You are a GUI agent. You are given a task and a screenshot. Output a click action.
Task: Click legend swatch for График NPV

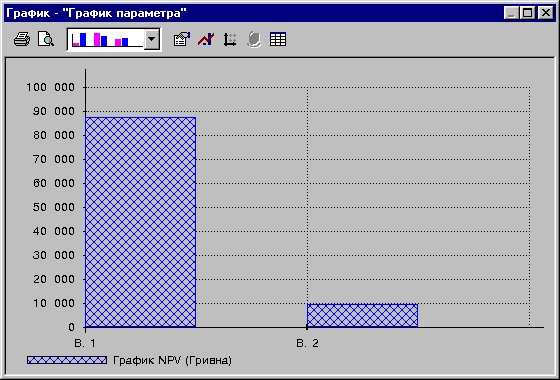click(67, 360)
